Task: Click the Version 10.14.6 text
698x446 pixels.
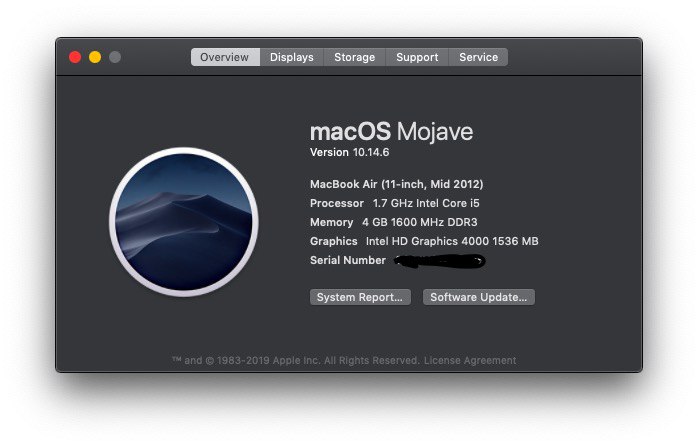Action: click(349, 152)
